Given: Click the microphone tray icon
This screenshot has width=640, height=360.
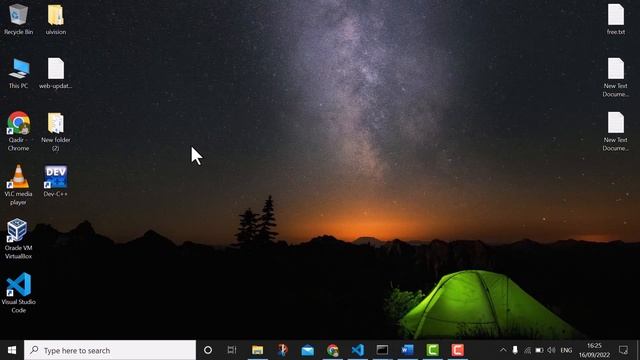Looking at the screenshot, I should 515,350.
